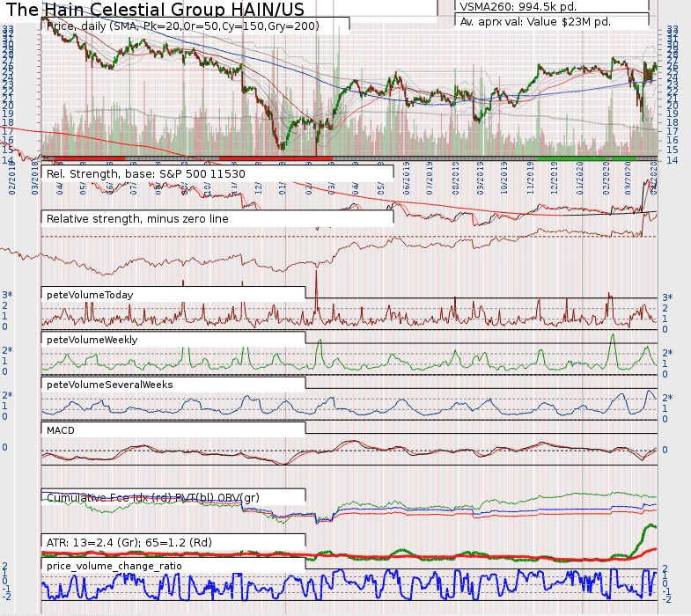Screen dimensions: 691x616
Task: Click the tallest peteVolumeWeekly green peak near 02/2020
Action: point(612,337)
